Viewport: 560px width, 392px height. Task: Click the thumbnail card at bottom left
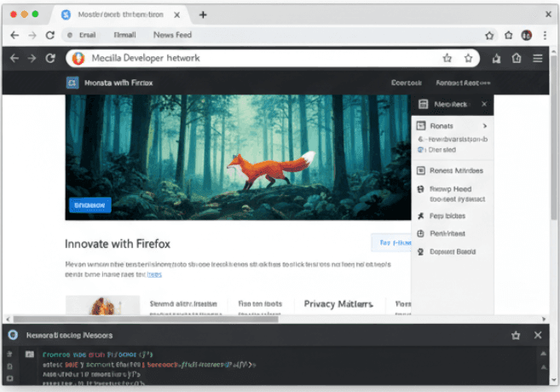(102, 305)
